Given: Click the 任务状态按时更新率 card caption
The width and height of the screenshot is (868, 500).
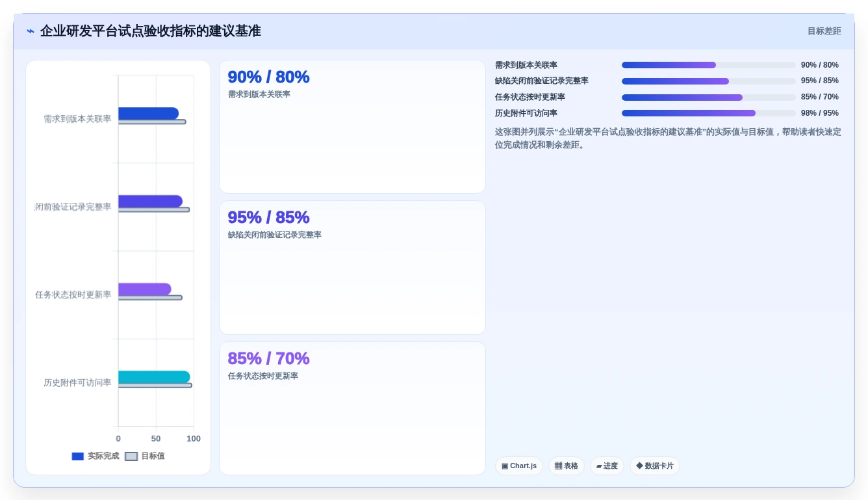Looking at the screenshot, I should (x=263, y=376).
